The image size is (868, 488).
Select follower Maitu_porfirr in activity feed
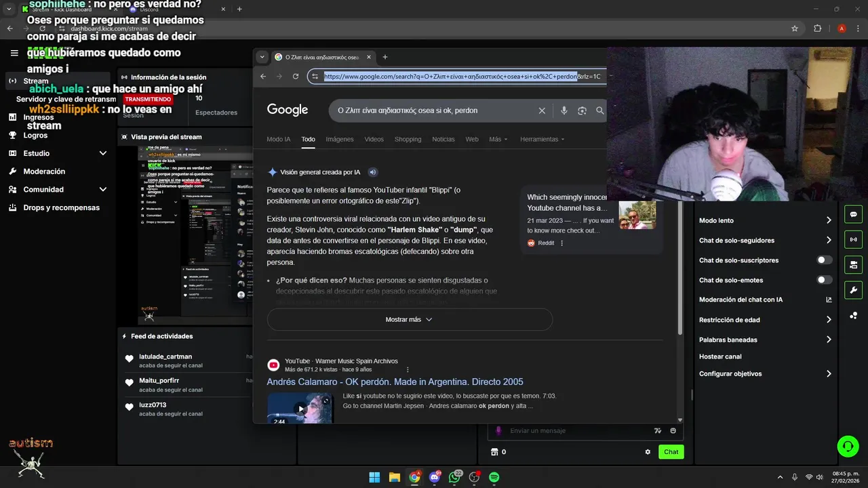[159, 380]
